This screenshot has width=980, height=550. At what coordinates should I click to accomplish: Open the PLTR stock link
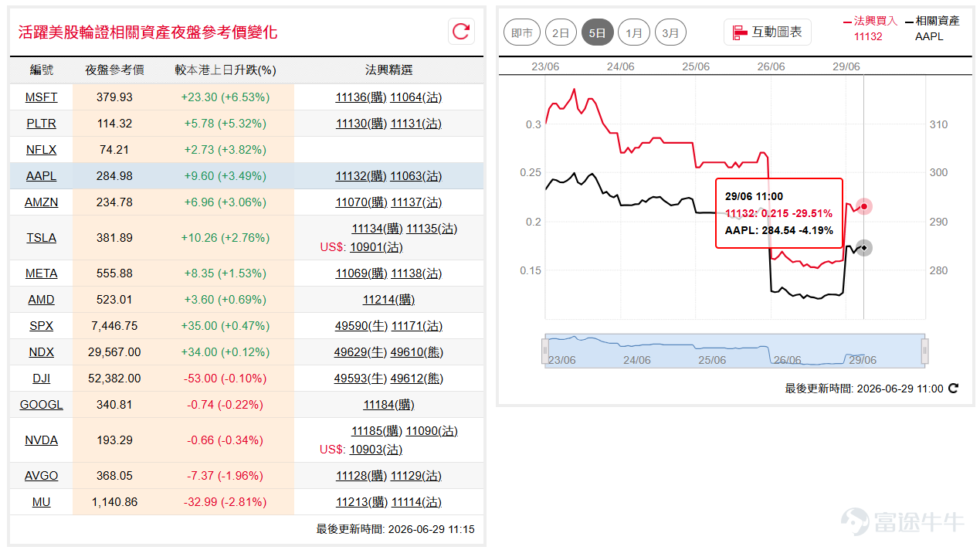tap(42, 124)
